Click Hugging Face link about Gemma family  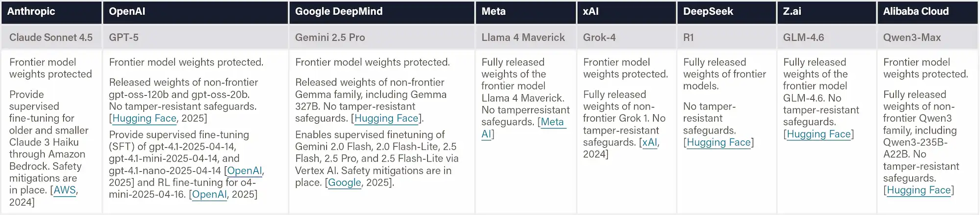coord(386,118)
